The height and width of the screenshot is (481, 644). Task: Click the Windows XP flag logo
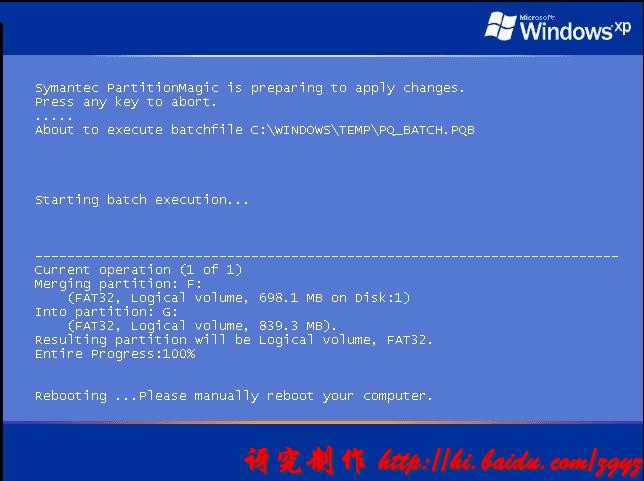(x=500, y=25)
